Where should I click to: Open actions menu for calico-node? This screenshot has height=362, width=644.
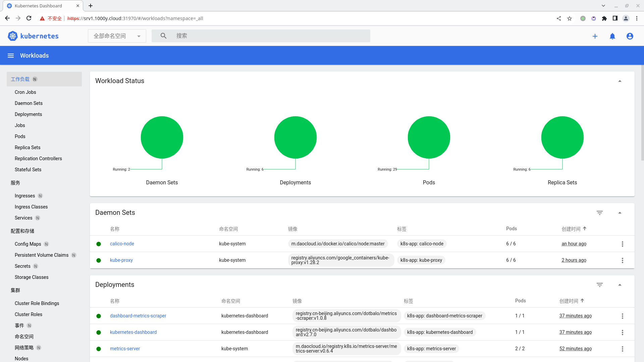coord(623,244)
